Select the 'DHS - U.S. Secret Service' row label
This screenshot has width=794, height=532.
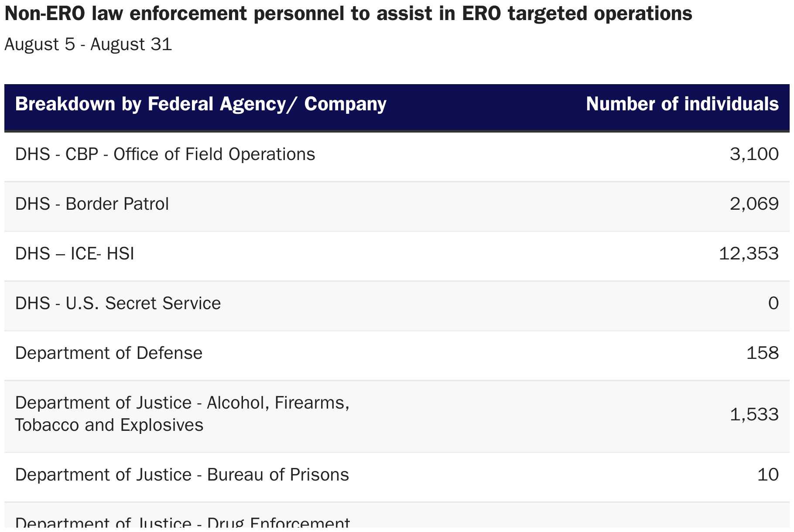tap(118, 304)
